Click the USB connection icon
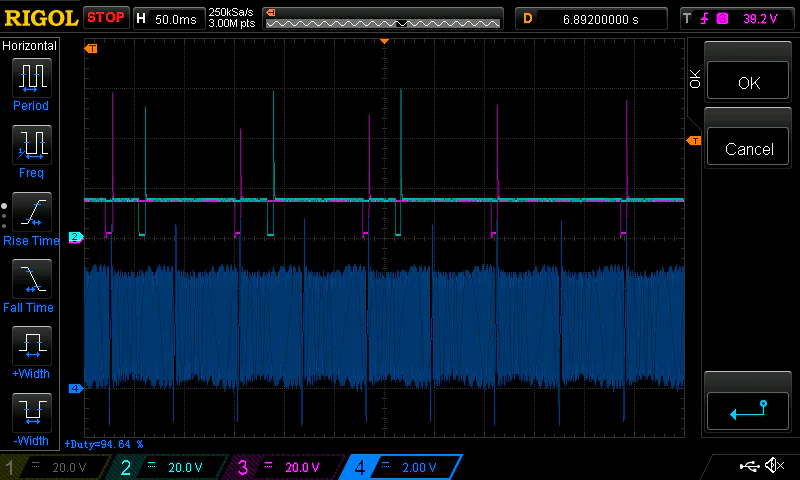This screenshot has width=800, height=480. click(748, 466)
